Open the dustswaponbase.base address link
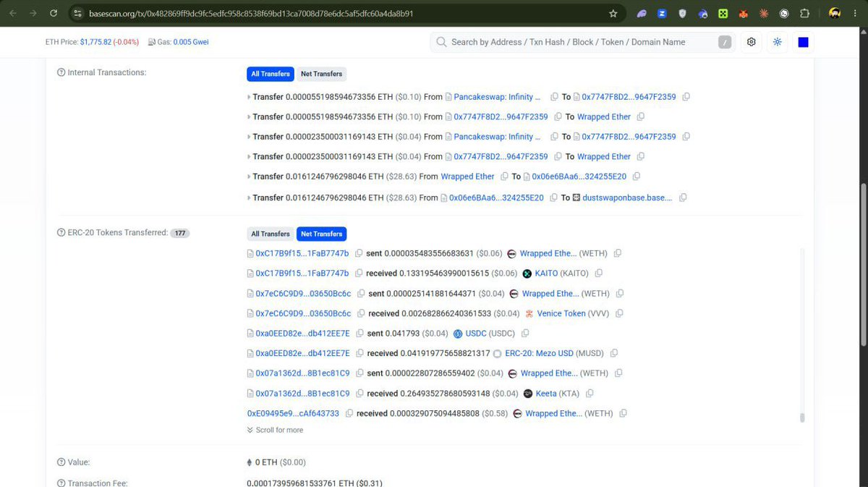The image size is (868, 487). tap(627, 198)
